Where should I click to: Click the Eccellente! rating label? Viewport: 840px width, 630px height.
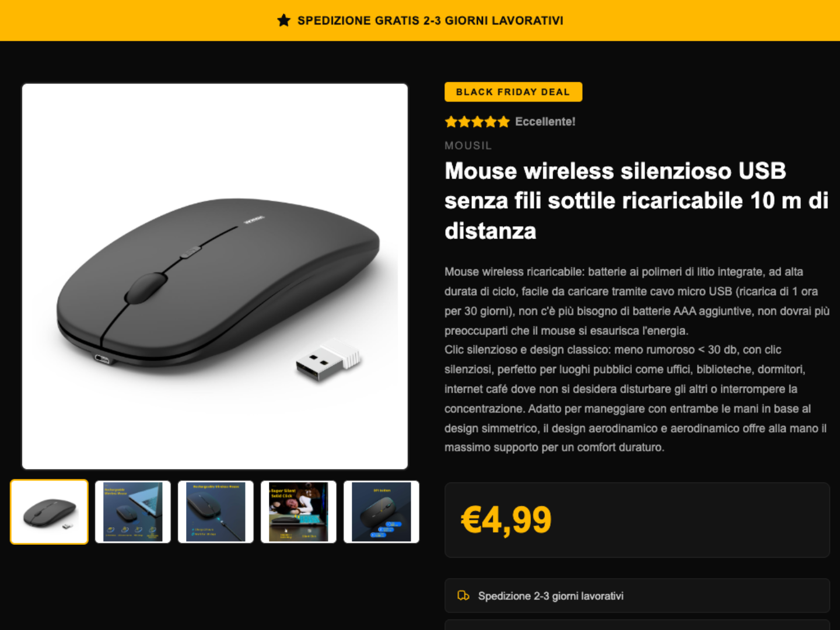545,121
